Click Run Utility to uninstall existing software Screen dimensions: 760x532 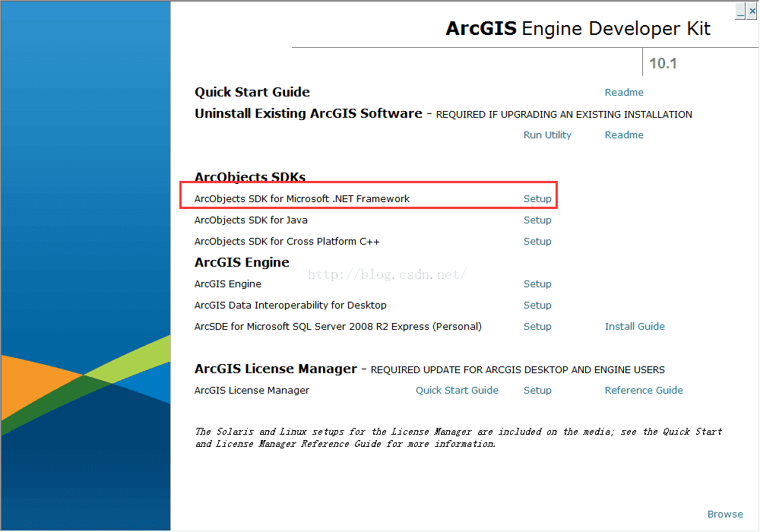tap(547, 135)
